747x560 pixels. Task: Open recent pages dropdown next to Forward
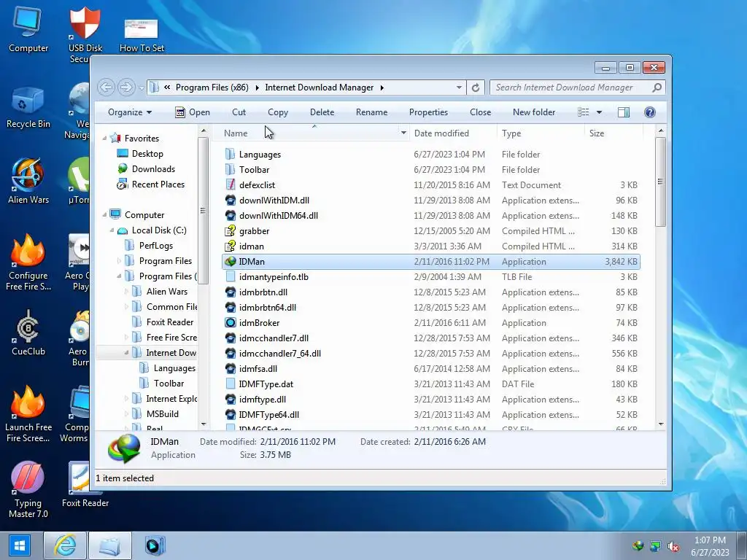(x=141, y=87)
